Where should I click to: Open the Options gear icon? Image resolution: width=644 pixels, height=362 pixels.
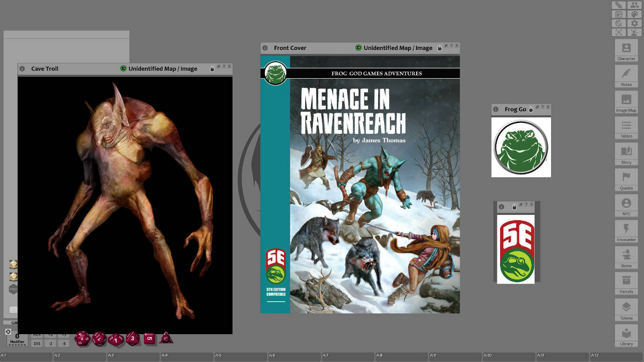coord(634,23)
